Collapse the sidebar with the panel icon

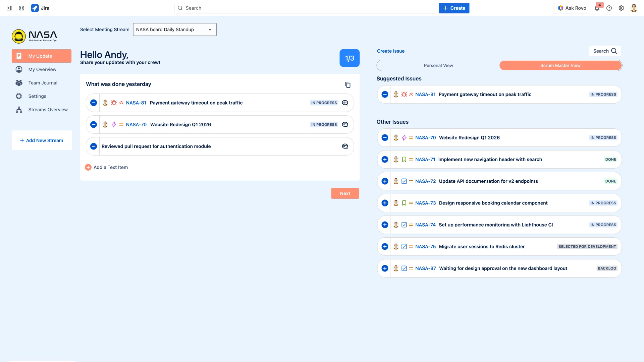[8, 8]
